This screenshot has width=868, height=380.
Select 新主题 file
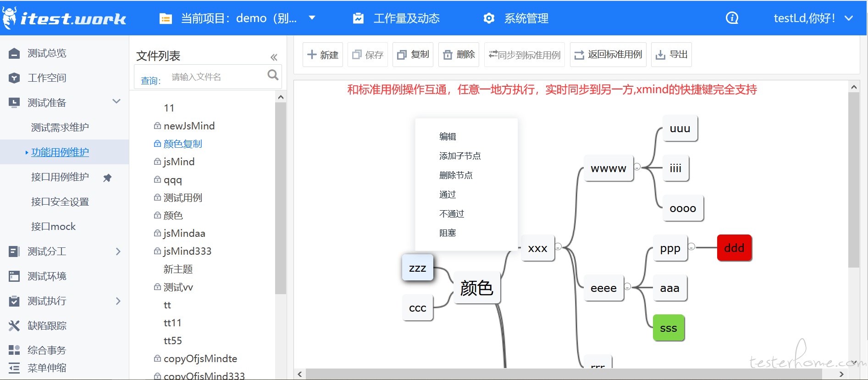(x=178, y=269)
